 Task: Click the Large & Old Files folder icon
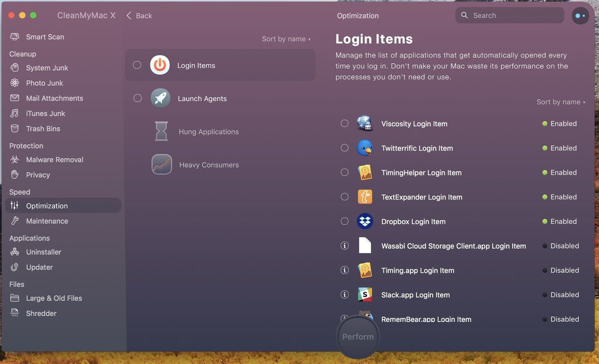[15, 298]
